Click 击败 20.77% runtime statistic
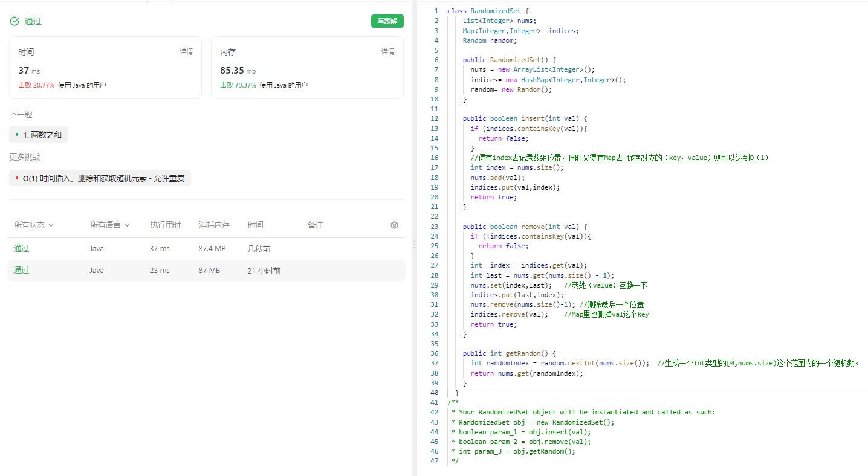The height and width of the screenshot is (476, 868). click(36, 86)
